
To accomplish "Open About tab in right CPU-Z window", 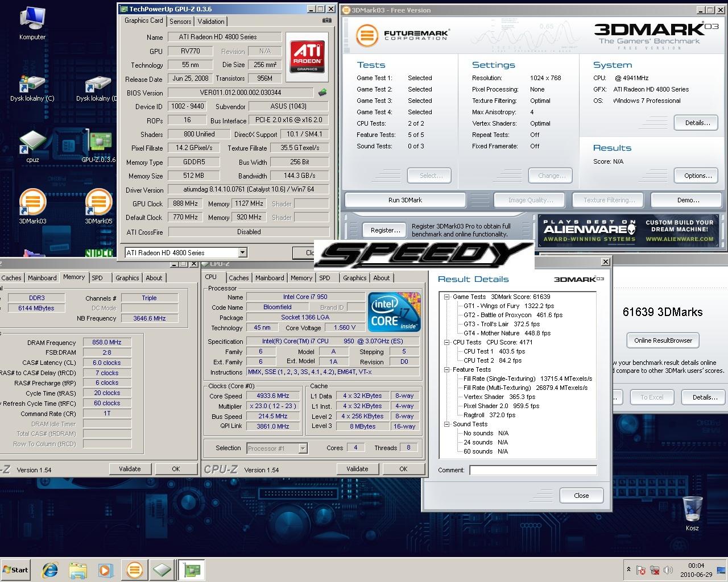I will tap(382, 278).
